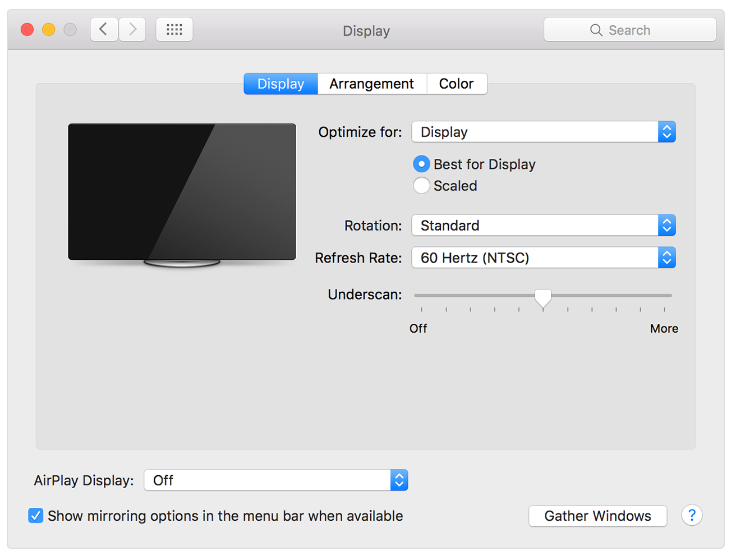The height and width of the screenshot is (560, 736).
Task: Click the yellow minimize window button
Action: point(49,29)
